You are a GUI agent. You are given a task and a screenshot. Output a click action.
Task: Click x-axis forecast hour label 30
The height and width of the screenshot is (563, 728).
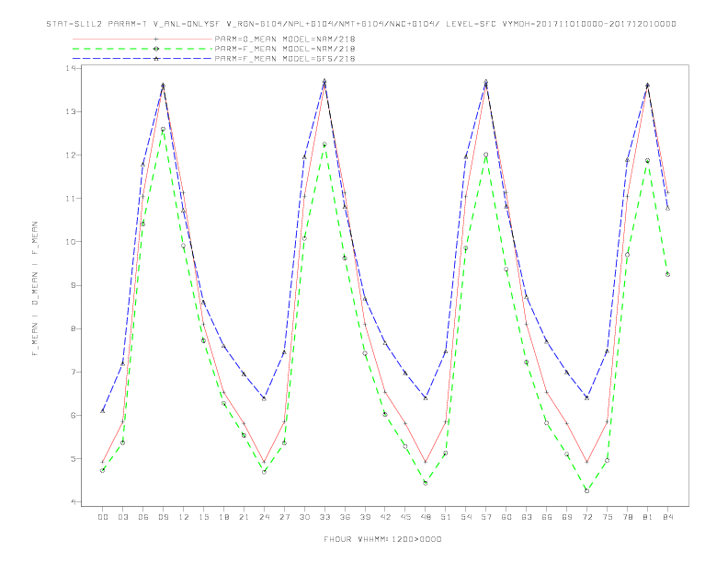tap(304, 517)
